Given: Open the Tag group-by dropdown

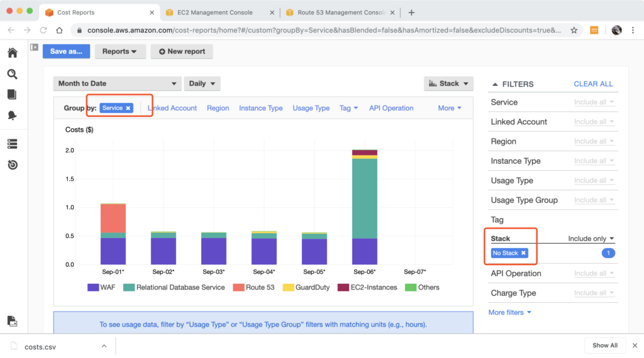Looking at the screenshot, I should click(348, 108).
